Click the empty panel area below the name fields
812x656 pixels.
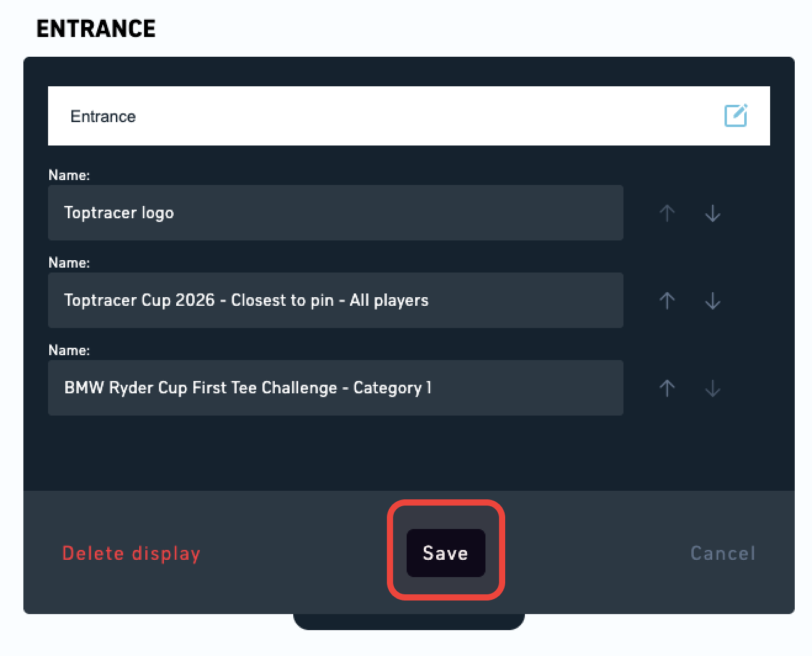click(x=409, y=453)
